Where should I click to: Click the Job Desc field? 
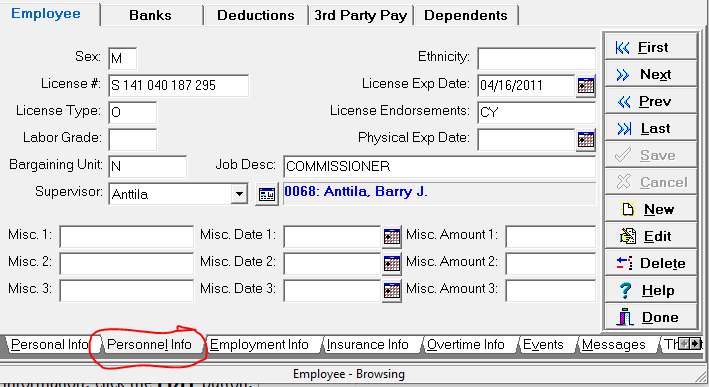[440, 167]
